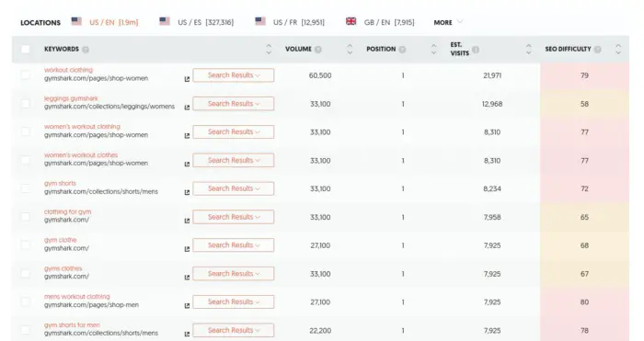Image resolution: width=644 pixels, height=341 pixels.
Task: Click the SEO Difficulty info icon
Action: 598,50
